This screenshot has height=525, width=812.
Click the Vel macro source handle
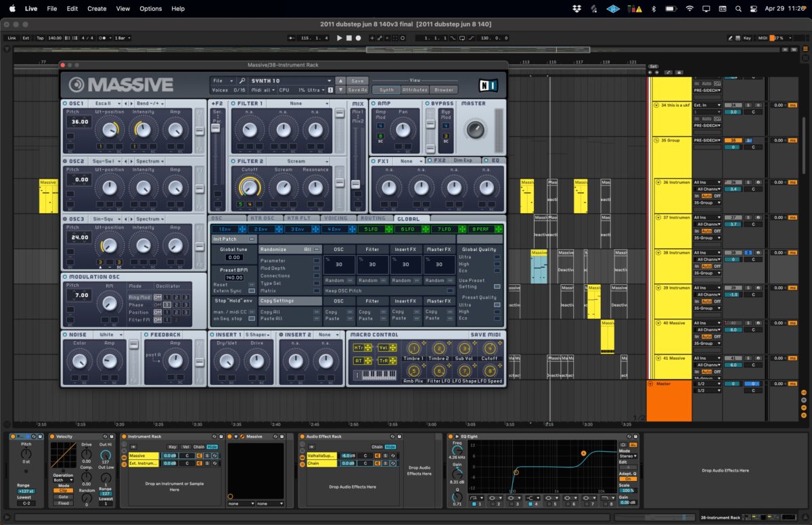point(393,348)
